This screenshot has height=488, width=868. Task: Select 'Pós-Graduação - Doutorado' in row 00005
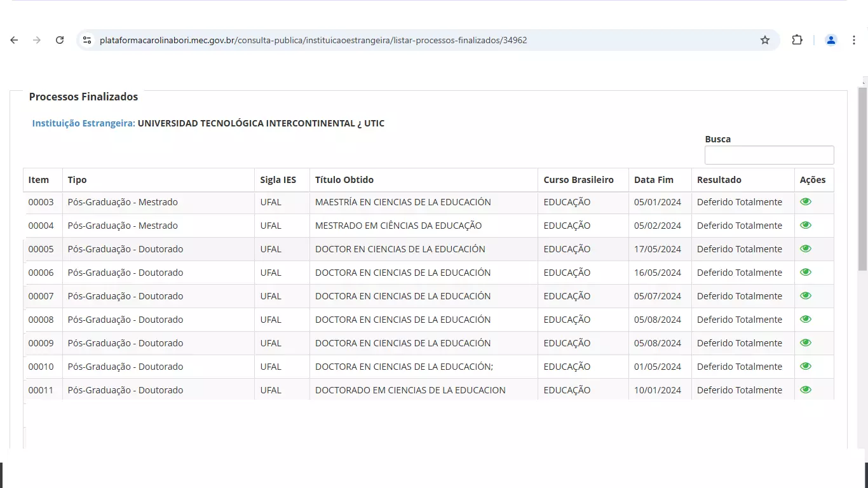pos(125,249)
